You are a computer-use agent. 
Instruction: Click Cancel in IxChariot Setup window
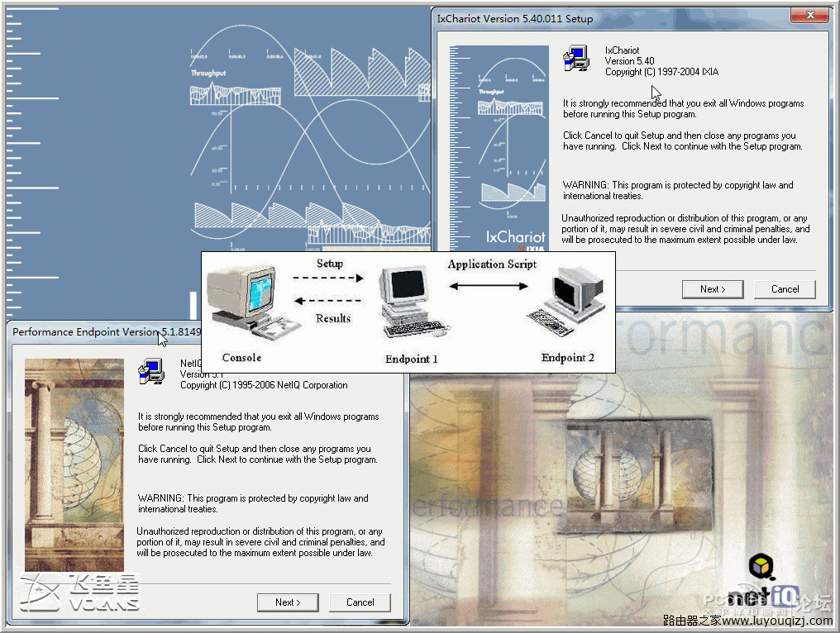tap(785, 289)
